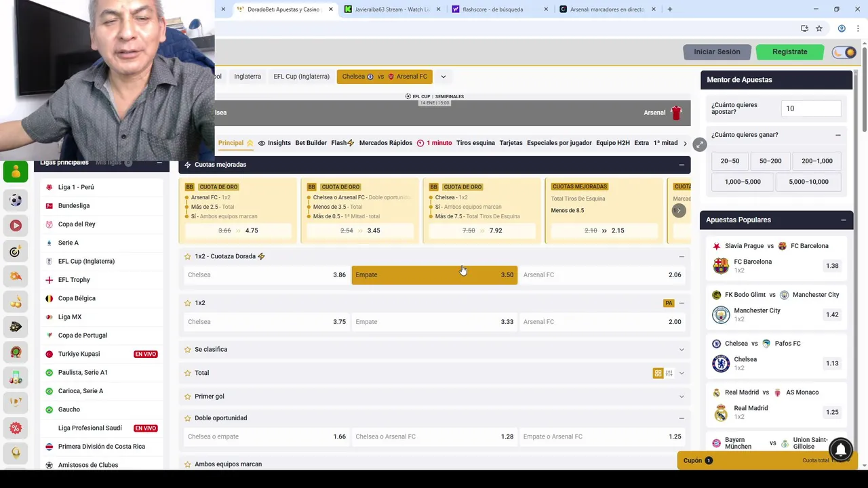Viewport: 868px width, 488px height.
Task: Select Empate o Arsenal FC 1.25 odds
Action: [602, 436]
